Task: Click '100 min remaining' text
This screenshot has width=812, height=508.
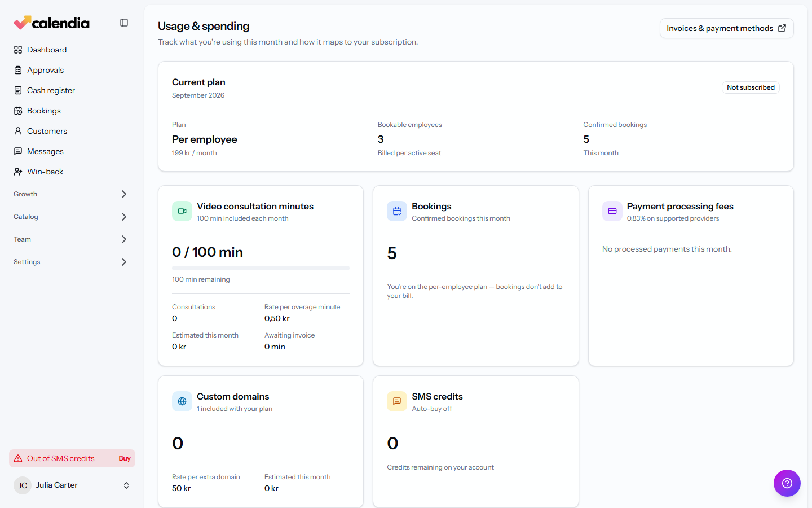Action: click(201, 279)
